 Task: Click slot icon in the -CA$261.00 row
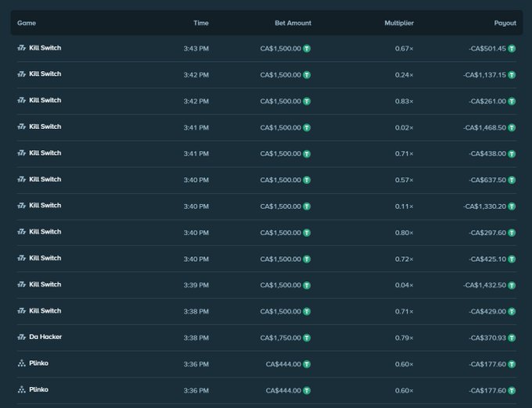coord(21,100)
